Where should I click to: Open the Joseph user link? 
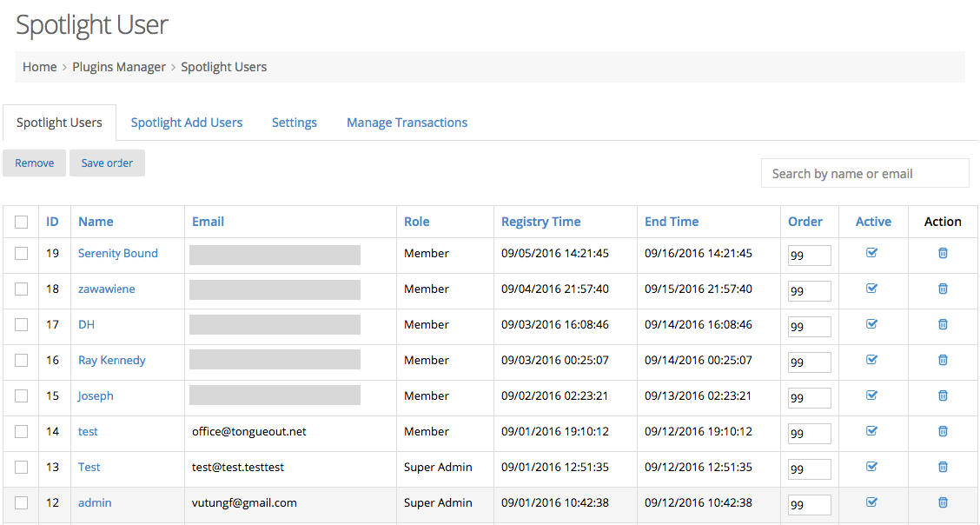point(96,395)
